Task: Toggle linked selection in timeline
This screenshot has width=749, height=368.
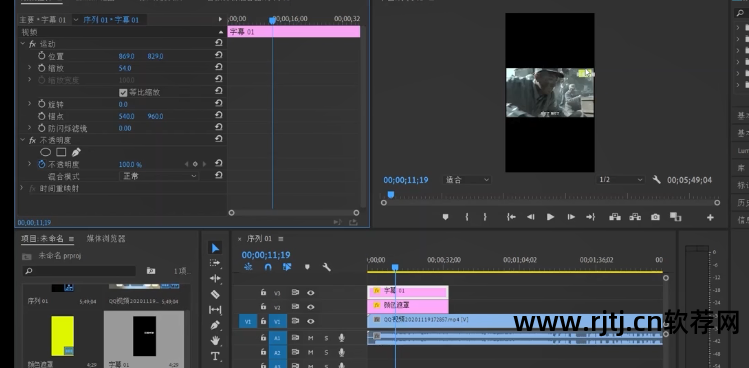Action: click(287, 267)
